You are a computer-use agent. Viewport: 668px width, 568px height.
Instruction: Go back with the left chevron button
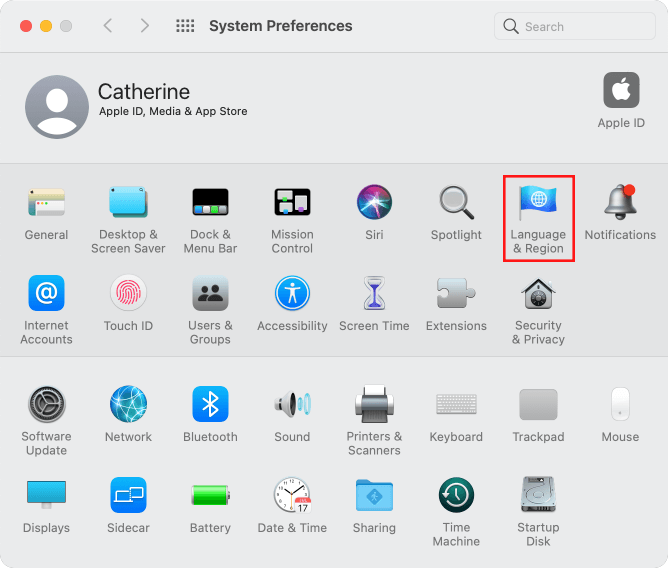[108, 26]
